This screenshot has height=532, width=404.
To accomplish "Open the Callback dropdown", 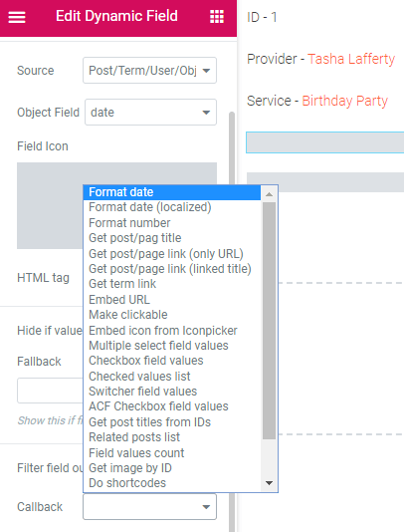I will (149, 506).
